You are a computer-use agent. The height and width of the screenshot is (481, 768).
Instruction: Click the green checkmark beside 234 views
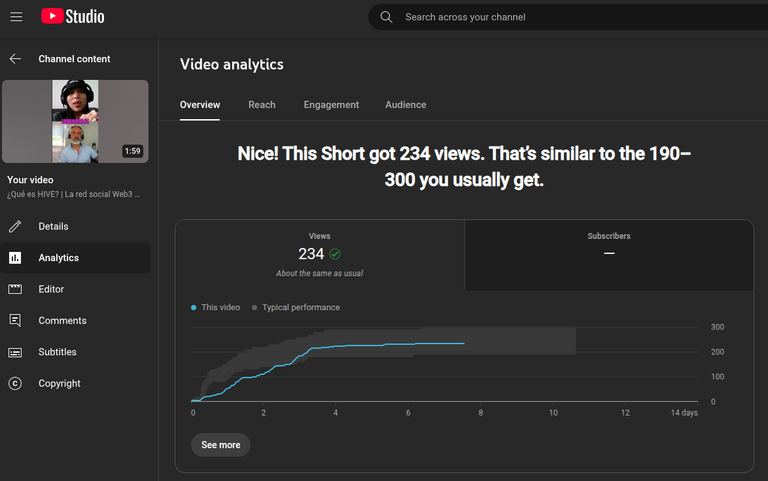click(335, 254)
